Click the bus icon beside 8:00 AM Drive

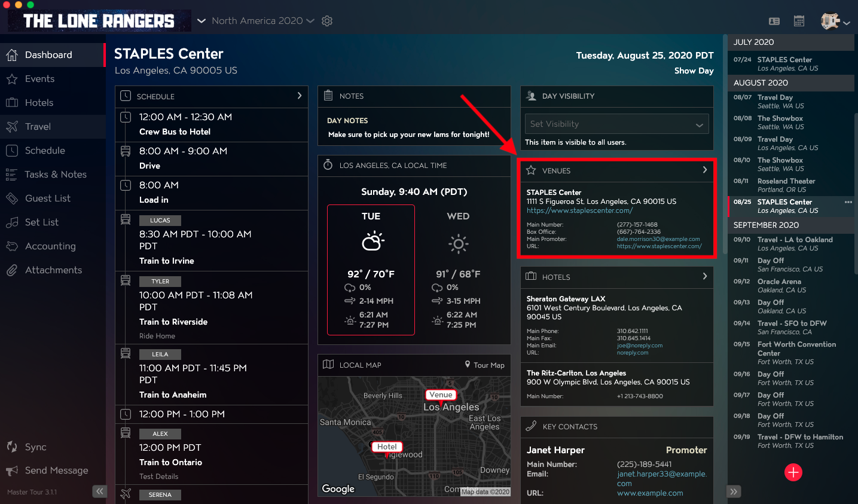pos(126,151)
